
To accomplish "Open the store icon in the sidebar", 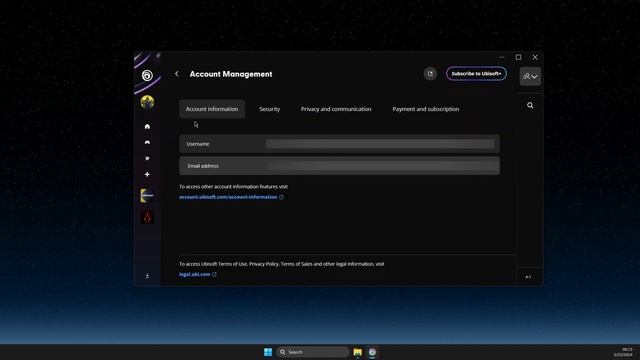I will click(147, 158).
